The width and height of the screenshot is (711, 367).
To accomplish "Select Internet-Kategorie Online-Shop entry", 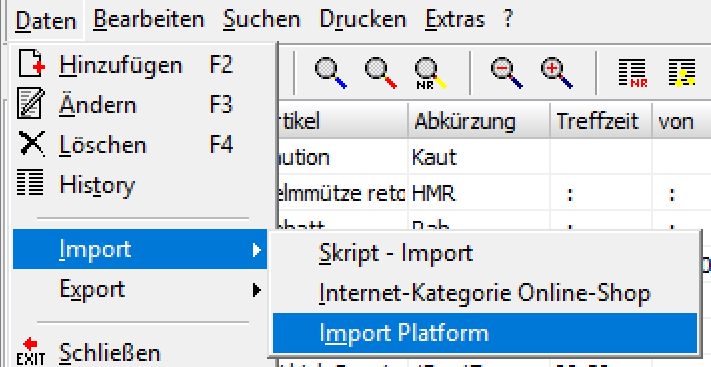I will point(485,293).
